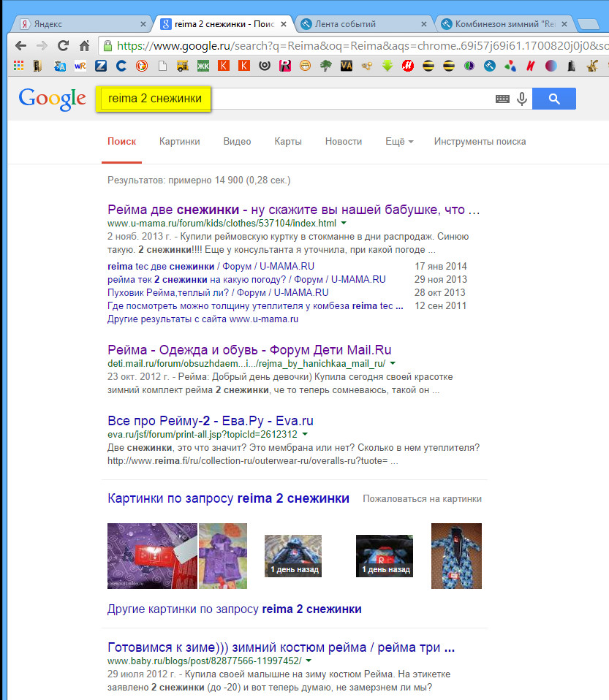Open 'Другие картинки по запросу reima 2 снежинки'
Screen dimensions: 609x700
point(235,609)
